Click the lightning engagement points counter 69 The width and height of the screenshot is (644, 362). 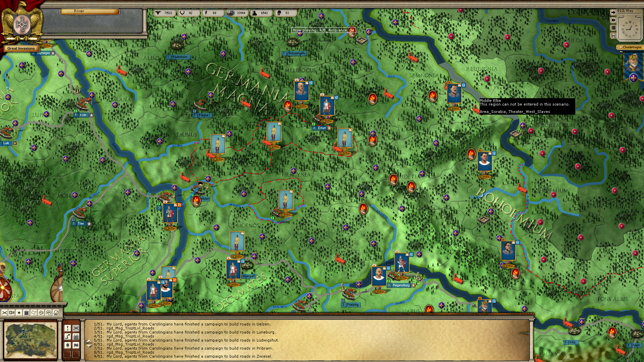point(212,13)
